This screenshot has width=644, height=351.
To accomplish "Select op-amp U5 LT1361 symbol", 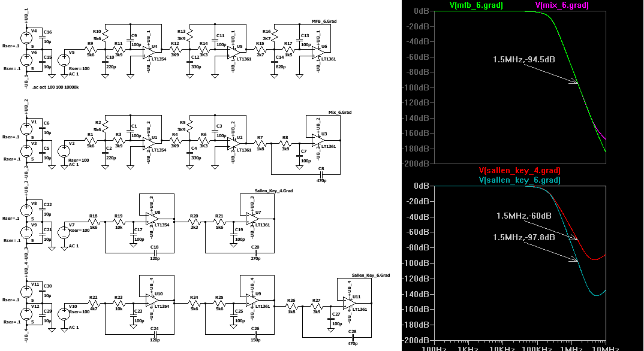I will pos(233,52).
